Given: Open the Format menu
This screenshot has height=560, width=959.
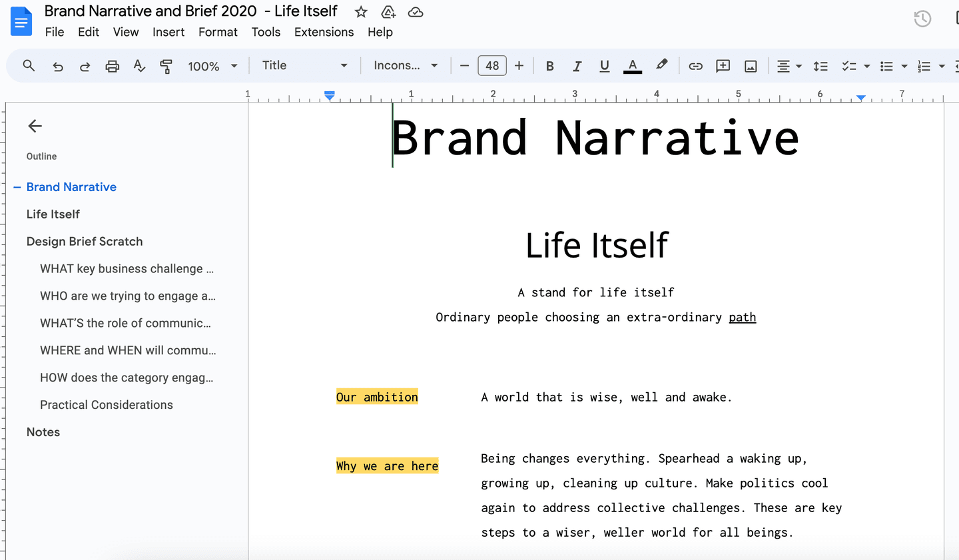Looking at the screenshot, I should tap(218, 31).
